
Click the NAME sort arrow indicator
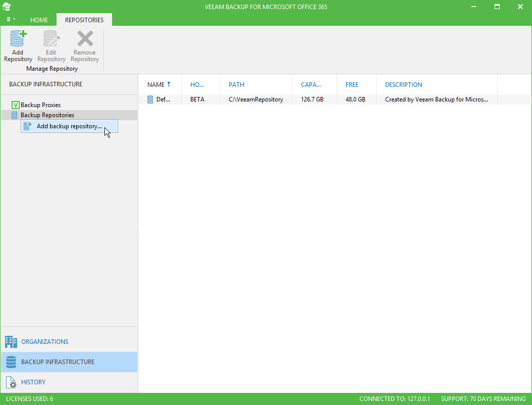click(169, 84)
